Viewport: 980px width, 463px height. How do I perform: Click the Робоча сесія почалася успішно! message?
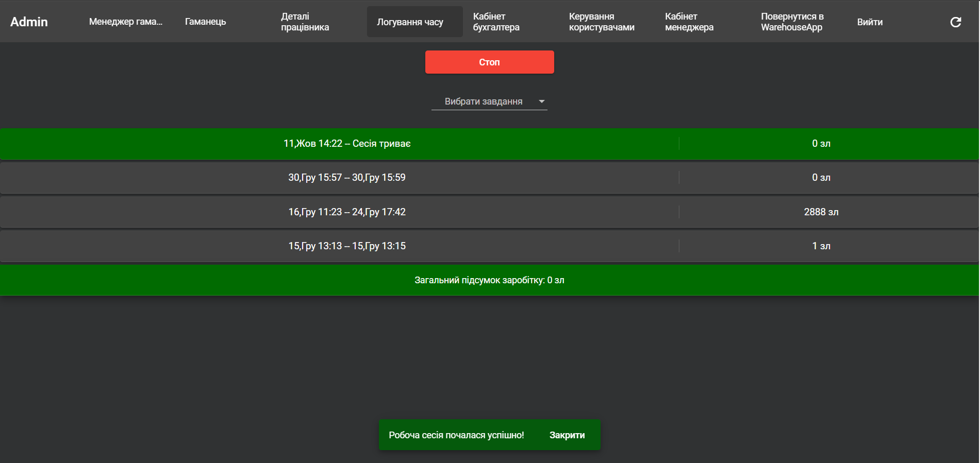tap(456, 435)
